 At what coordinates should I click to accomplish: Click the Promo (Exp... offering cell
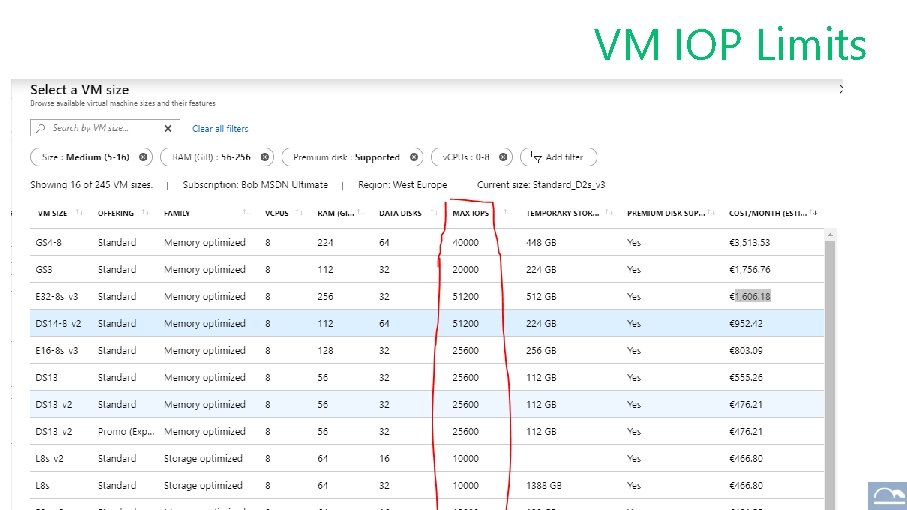126,432
